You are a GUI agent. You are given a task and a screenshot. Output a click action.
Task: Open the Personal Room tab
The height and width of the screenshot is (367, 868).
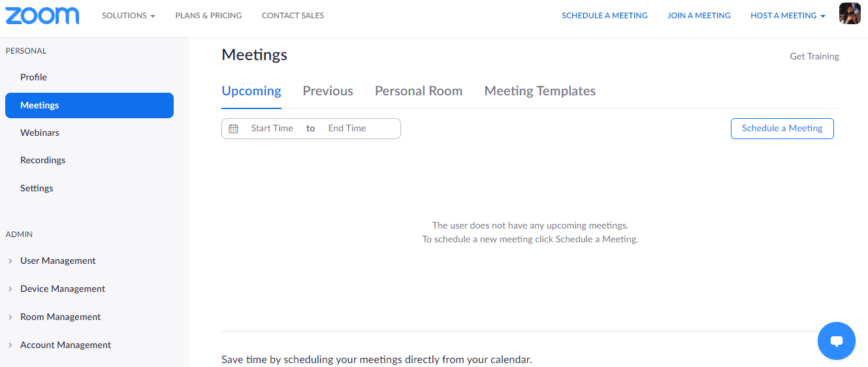click(419, 91)
